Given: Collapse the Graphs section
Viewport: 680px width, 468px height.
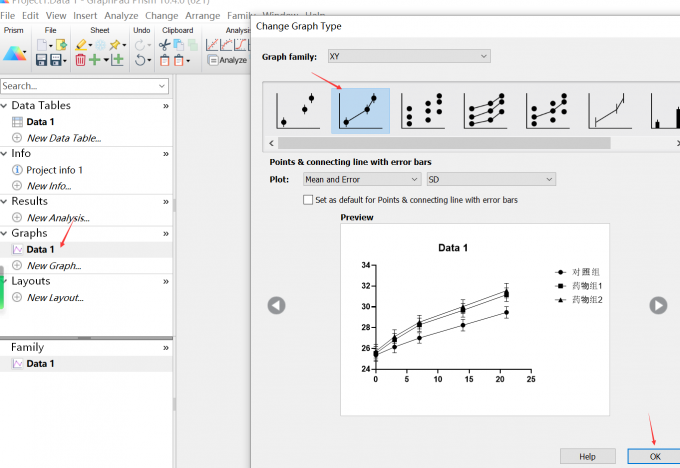Looking at the screenshot, I should point(4,233).
